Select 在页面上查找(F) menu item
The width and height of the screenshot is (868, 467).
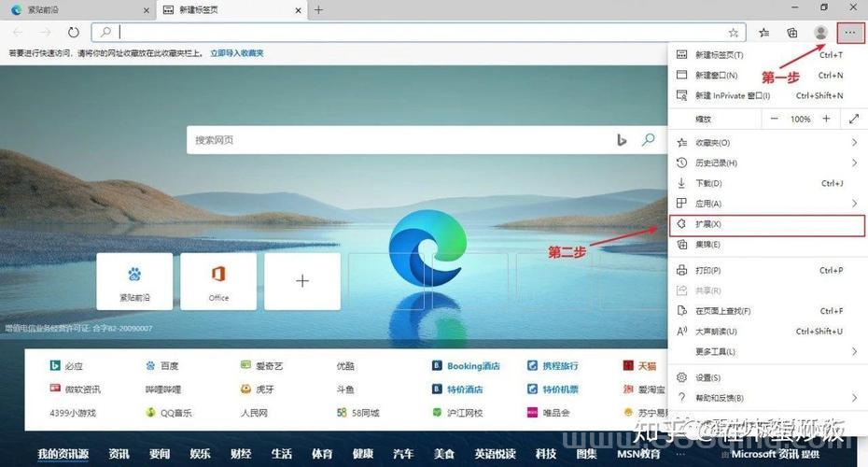tap(766, 311)
